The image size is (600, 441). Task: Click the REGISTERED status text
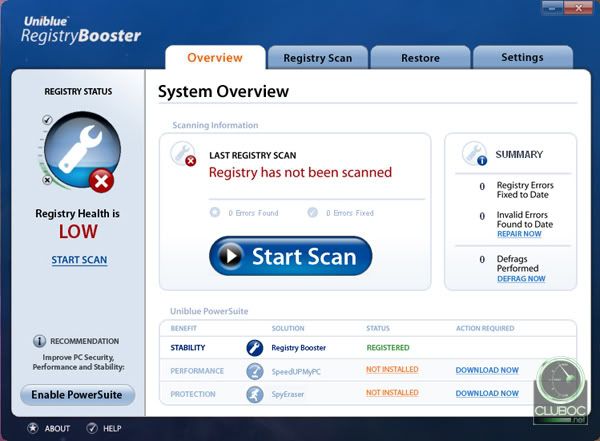(x=388, y=348)
